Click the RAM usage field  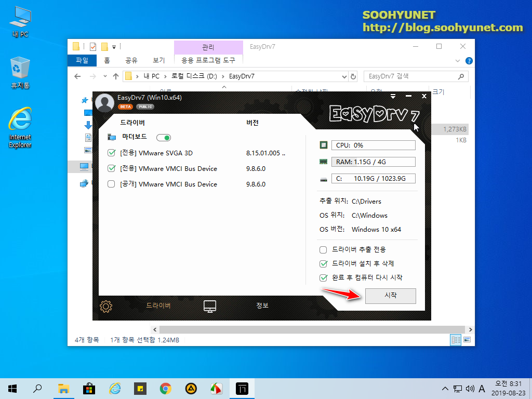coord(373,162)
